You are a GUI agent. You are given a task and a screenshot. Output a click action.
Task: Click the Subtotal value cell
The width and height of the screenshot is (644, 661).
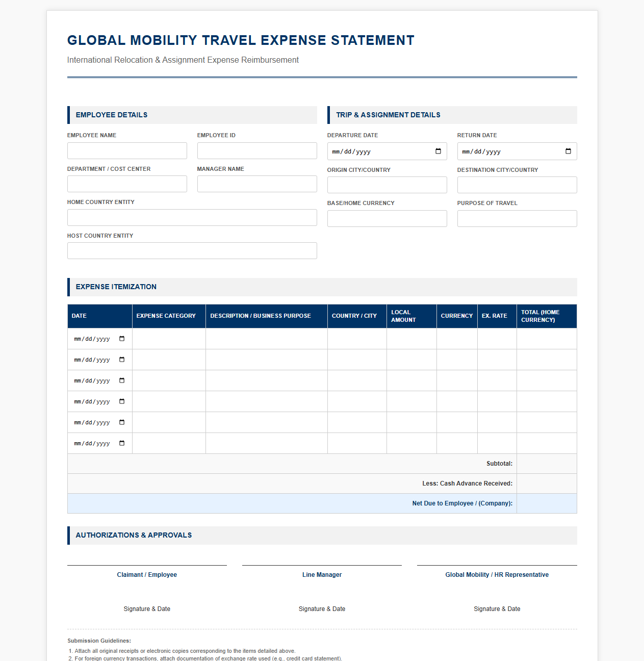pyautogui.click(x=547, y=464)
